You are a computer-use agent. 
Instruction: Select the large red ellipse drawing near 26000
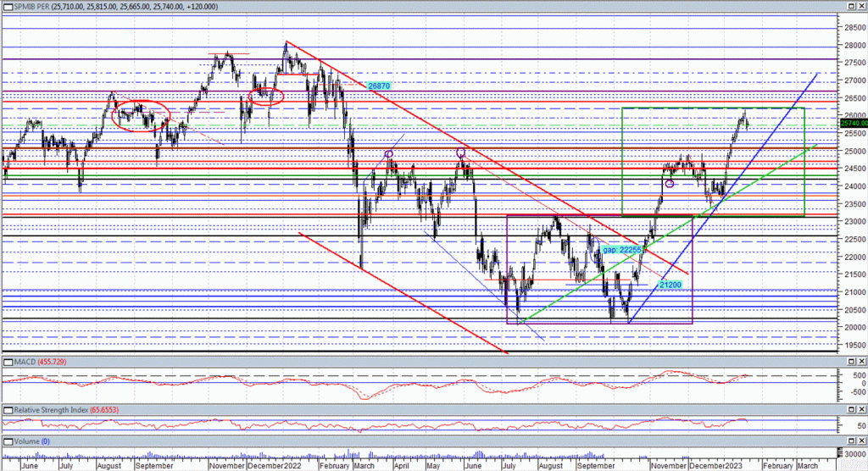tap(141, 116)
